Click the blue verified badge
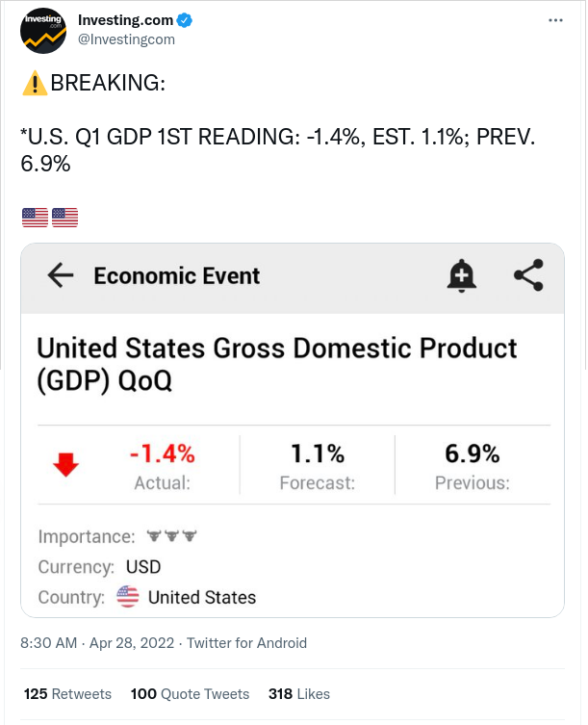 point(185,20)
